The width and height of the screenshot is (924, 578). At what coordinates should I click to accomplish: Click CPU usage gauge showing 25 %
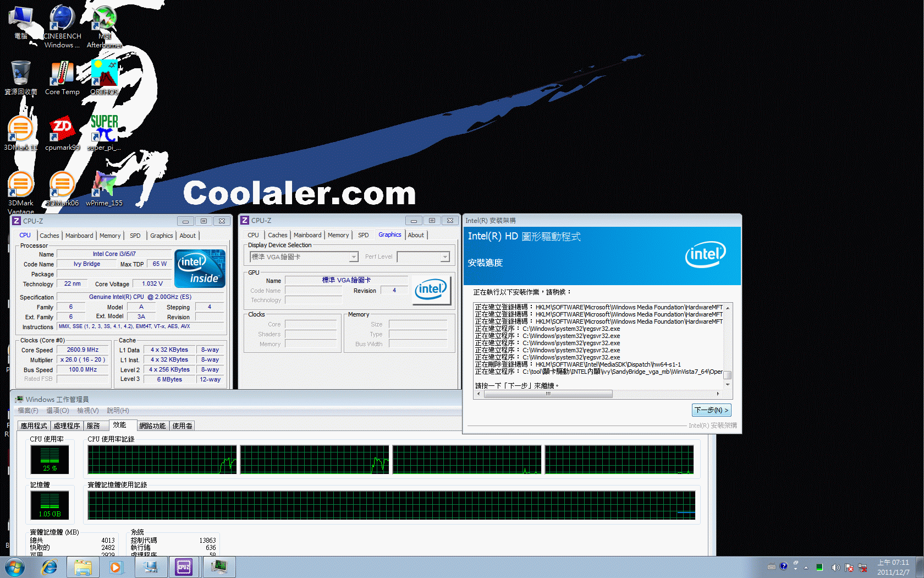tap(50, 460)
